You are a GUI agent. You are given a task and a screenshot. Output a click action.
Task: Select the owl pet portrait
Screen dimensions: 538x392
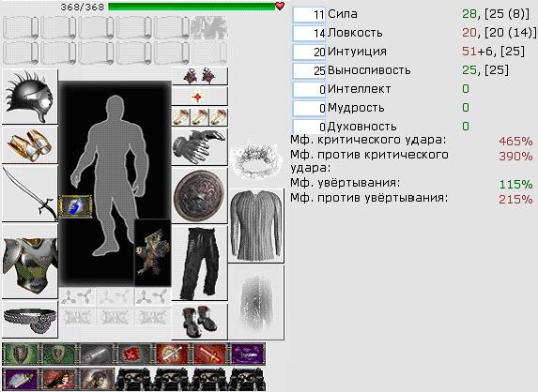pos(153,252)
